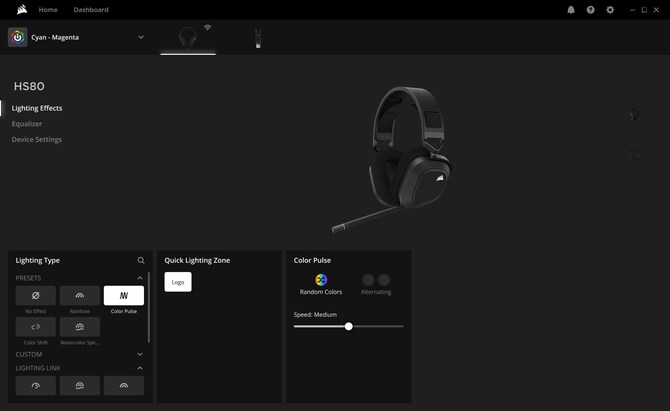Open the settings gear icon
The width and height of the screenshot is (670, 411).
point(610,10)
